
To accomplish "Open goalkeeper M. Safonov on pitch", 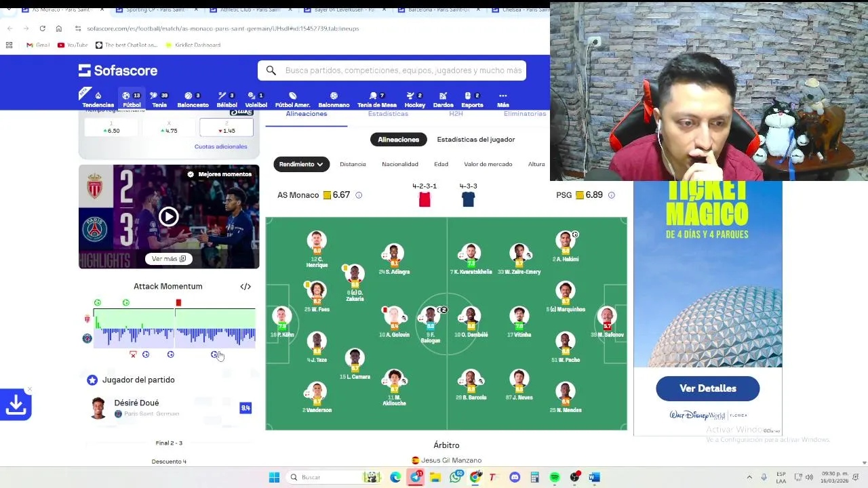I will click(607, 323).
